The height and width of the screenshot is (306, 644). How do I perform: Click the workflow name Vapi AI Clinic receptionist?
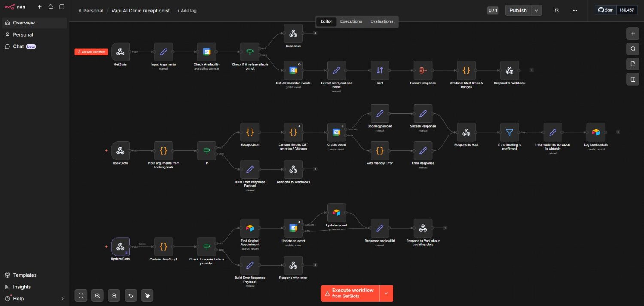140,11
